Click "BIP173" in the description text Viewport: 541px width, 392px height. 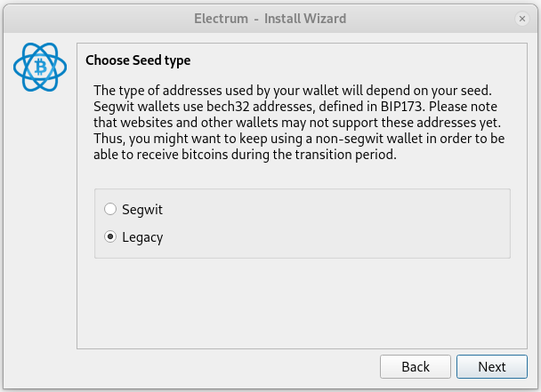pos(401,107)
